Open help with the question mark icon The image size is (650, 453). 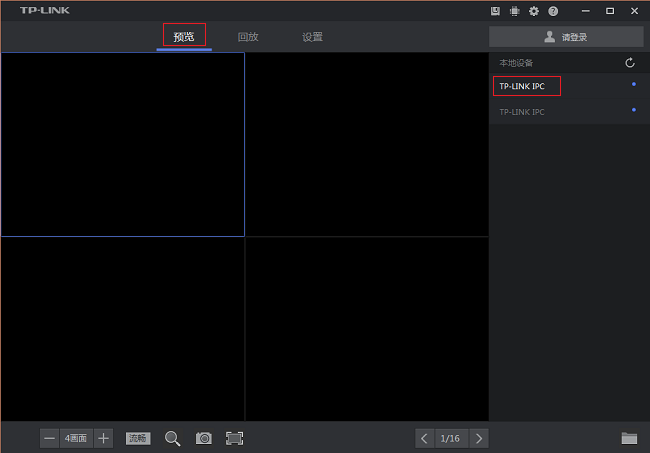[552, 11]
